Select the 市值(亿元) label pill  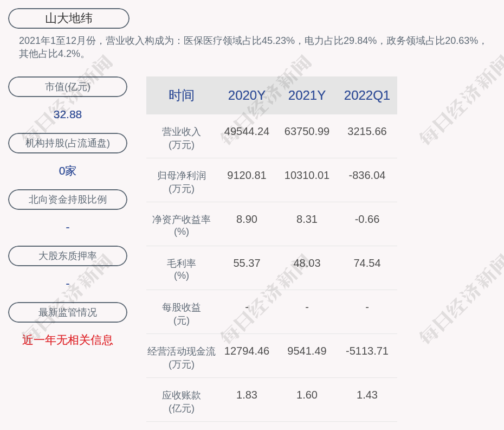(x=68, y=87)
